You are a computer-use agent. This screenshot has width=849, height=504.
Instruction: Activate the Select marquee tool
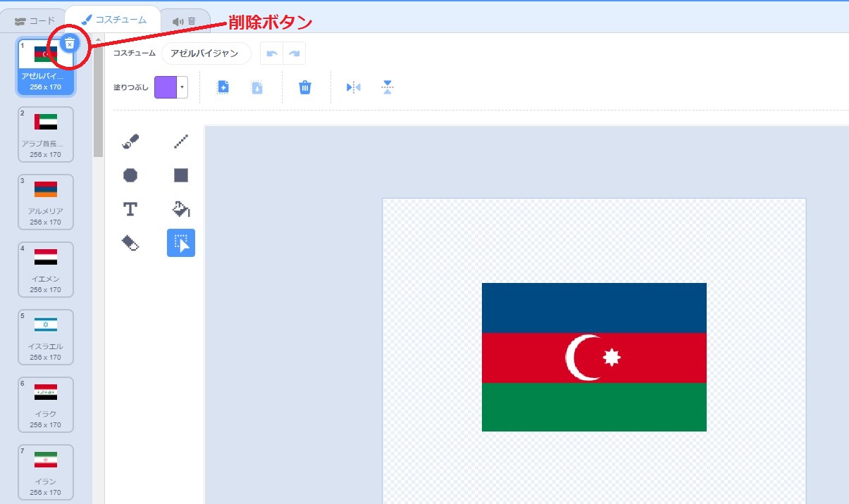coord(181,243)
